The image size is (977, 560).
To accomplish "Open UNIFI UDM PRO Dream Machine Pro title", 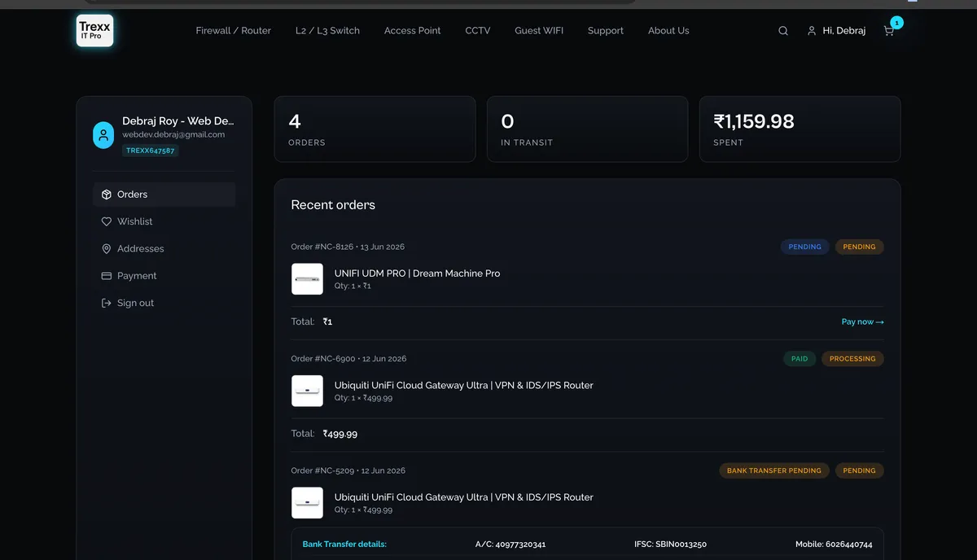I will pyautogui.click(x=418, y=273).
